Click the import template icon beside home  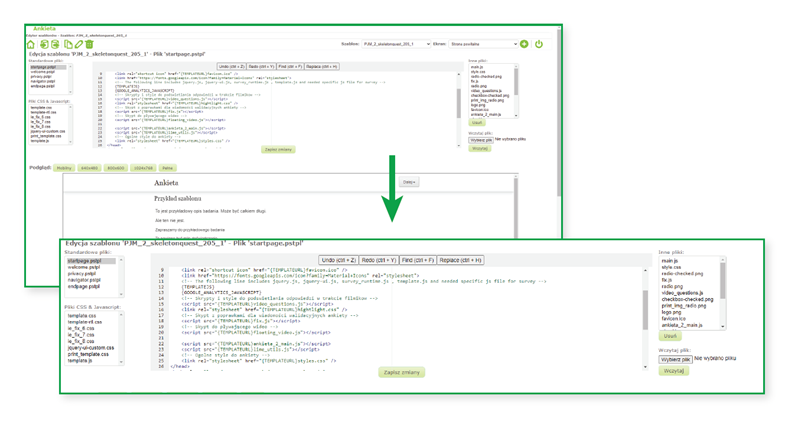point(44,45)
